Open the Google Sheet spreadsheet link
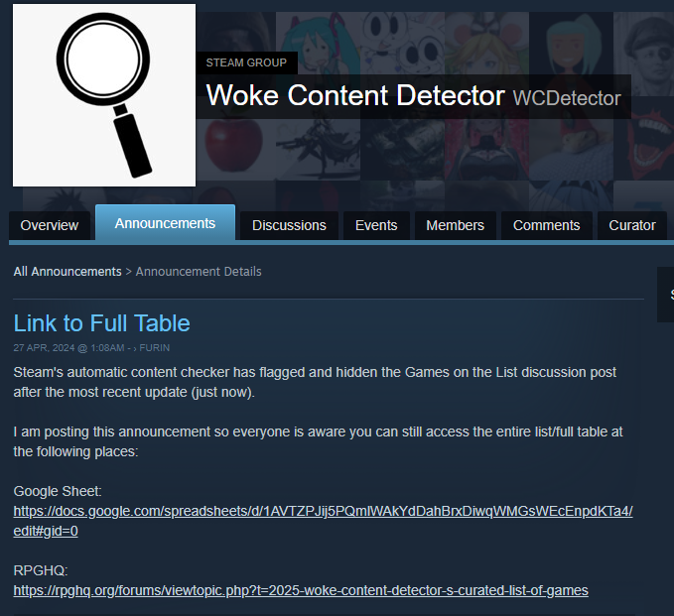 [x=323, y=521]
